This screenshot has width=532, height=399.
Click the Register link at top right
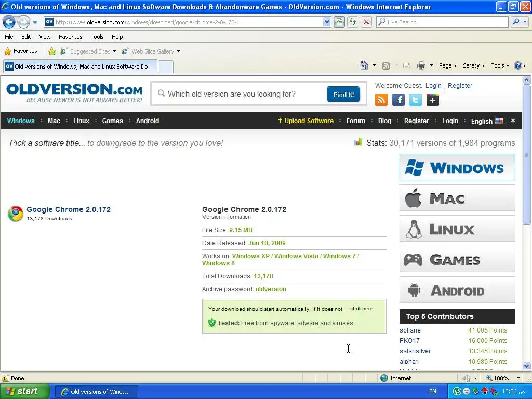(460, 86)
